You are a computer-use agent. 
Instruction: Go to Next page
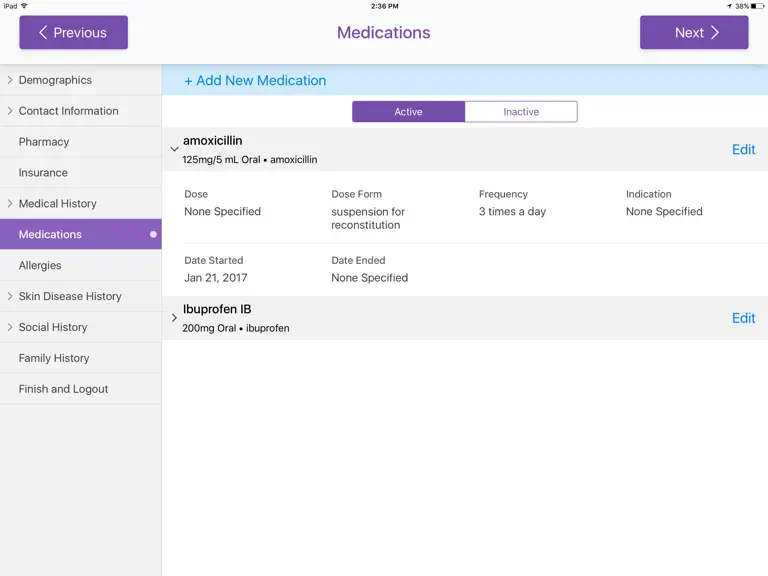[x=694, y=32]
